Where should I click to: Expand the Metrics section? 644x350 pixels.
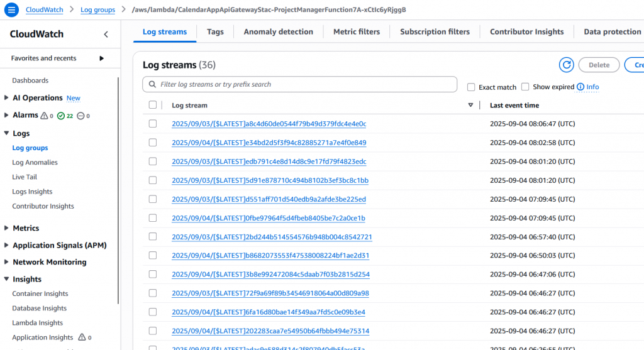pyautogui.click(x=6, y=227)
